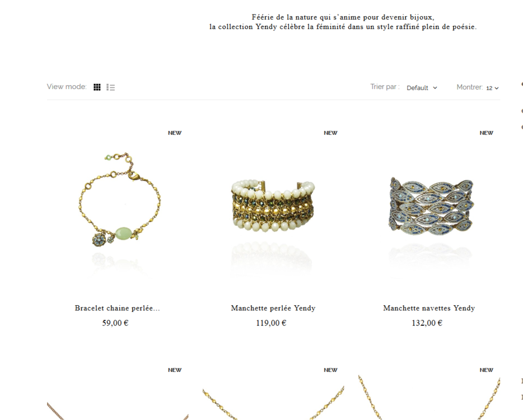Click NEW badge on Manchette perlée

330,133
